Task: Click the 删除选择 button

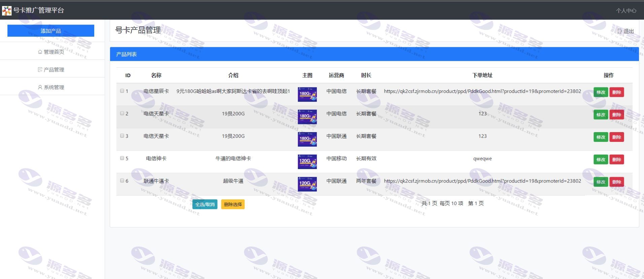Action: point(233,204)
